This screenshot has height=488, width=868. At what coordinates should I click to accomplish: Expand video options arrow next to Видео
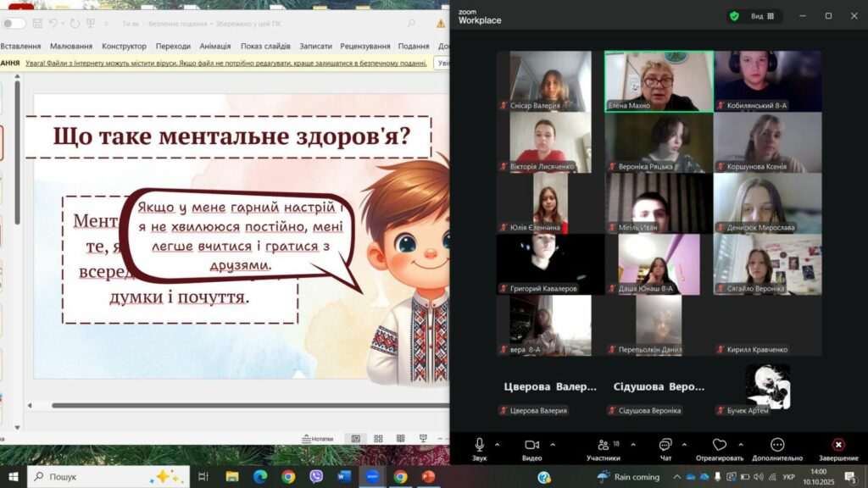(x=553, y=444)
